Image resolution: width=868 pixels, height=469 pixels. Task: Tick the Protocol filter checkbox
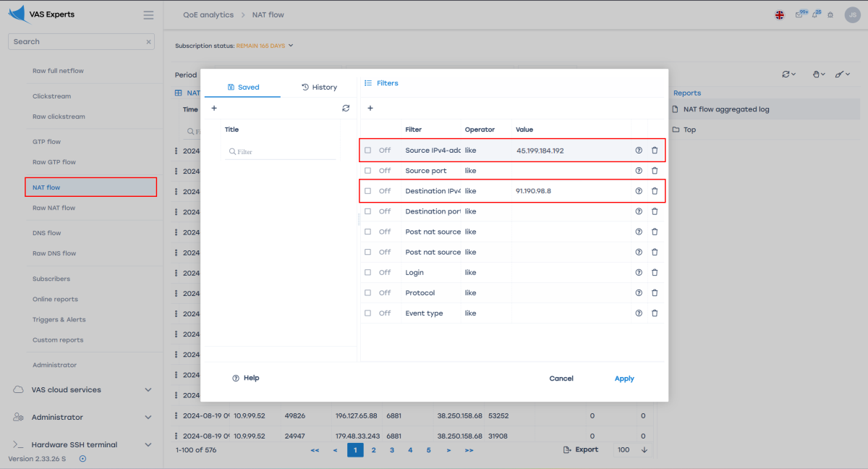click(368, 293)
